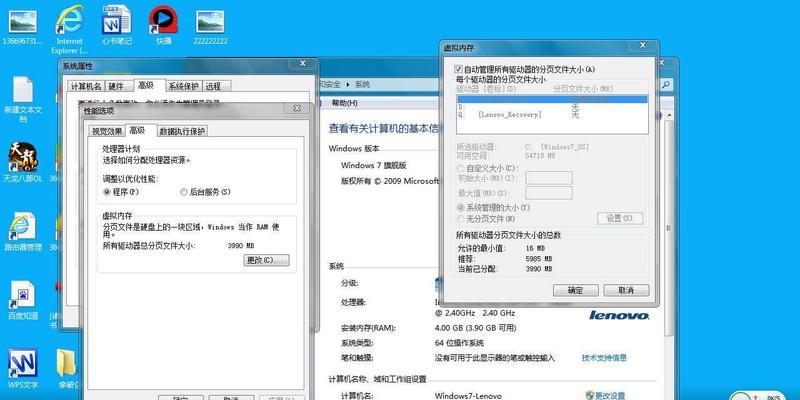Close the 性能选项 dialog with X
The width and height of the screenshot is (800, 400).
[x=297, y=109]
